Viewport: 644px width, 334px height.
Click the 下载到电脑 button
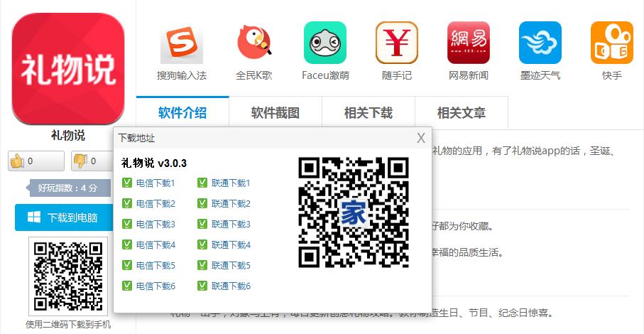tap(64, 217)
